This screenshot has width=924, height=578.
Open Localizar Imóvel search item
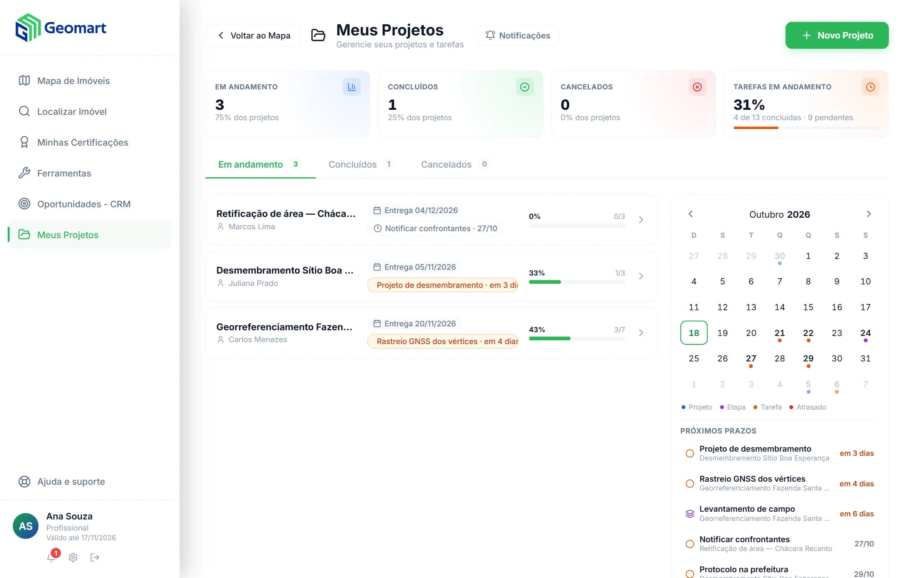pos(89,111)
